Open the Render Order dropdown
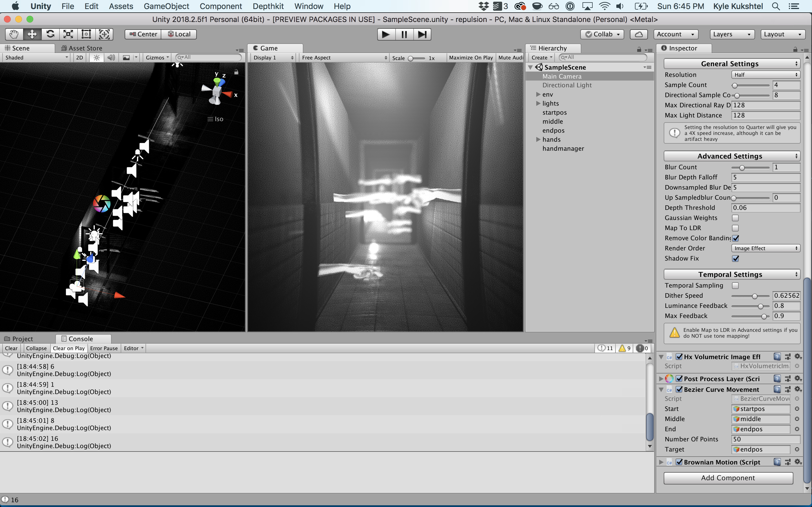This screenshot has width=812, height=507. click(x=765, y=248)
